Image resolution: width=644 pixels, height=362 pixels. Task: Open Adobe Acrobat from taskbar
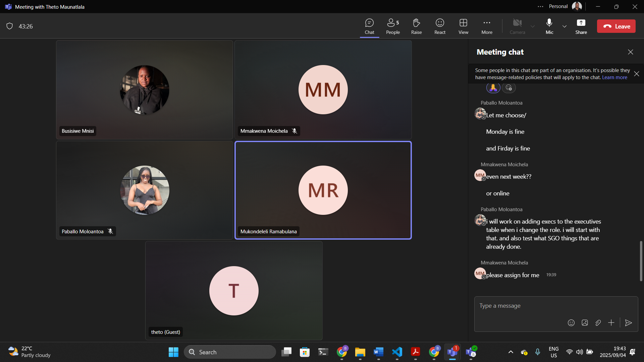click(x=416, y=352)
